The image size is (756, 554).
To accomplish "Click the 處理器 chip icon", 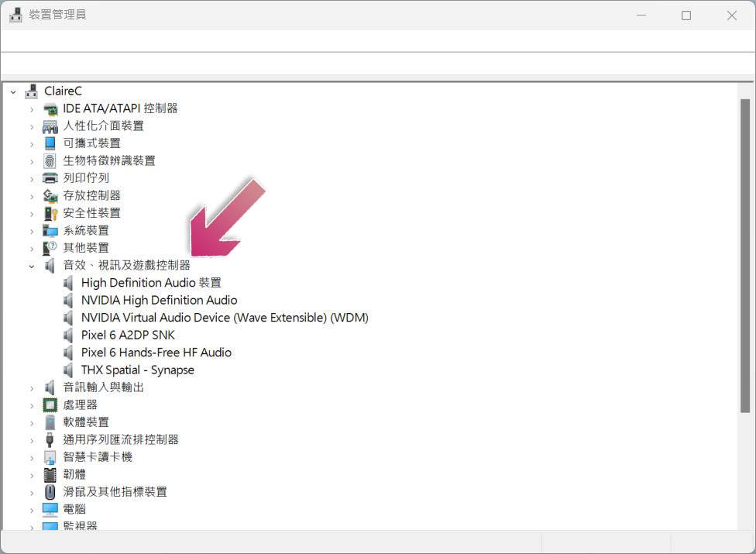I will coord(50,404).
